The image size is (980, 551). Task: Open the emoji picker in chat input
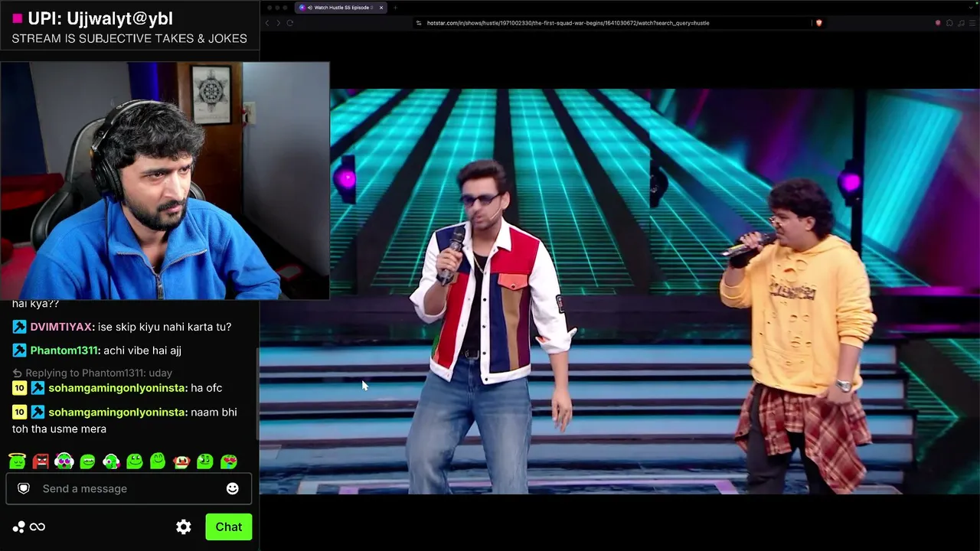(x=233, y=488)
